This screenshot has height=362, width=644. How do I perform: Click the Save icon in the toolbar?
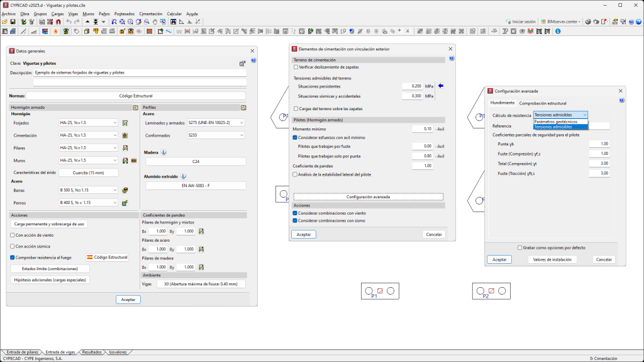13,21
